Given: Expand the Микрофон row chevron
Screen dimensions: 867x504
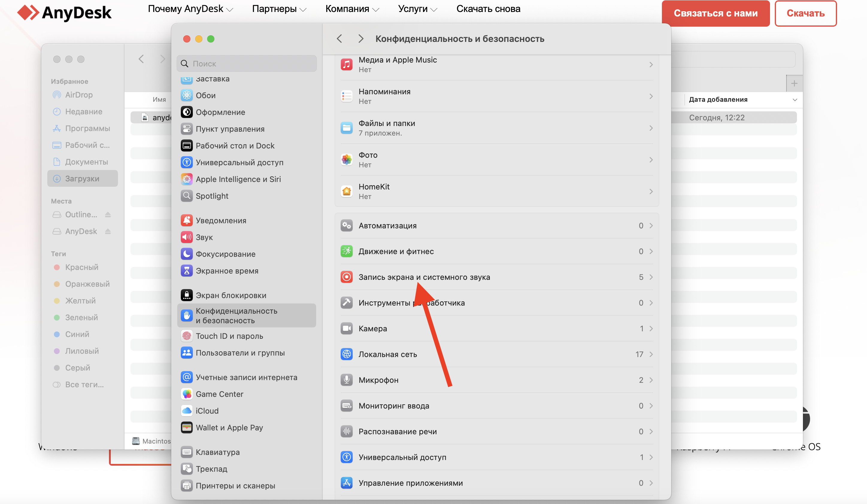Looking at the screenshot, I should click(651, 380).
